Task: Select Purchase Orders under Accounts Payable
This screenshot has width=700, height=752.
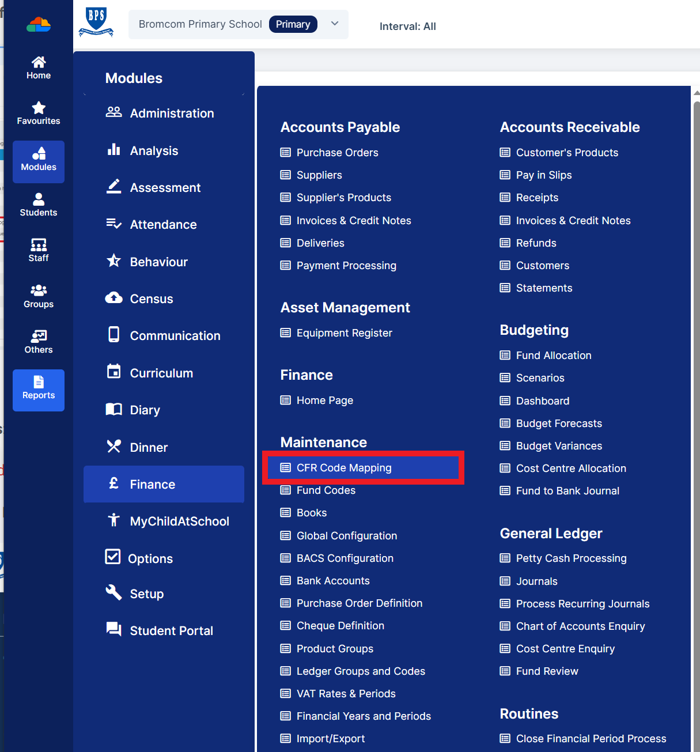Action: [337, 152]
